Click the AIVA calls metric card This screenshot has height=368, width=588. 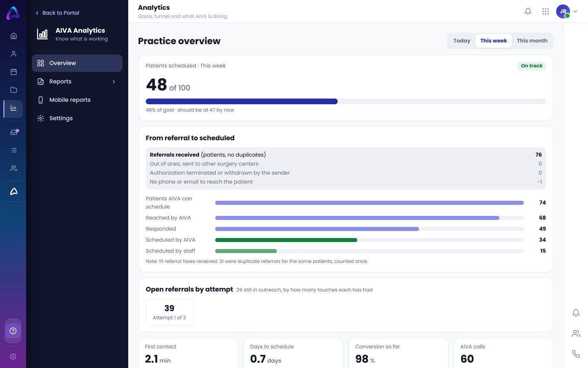click(503, 353)
